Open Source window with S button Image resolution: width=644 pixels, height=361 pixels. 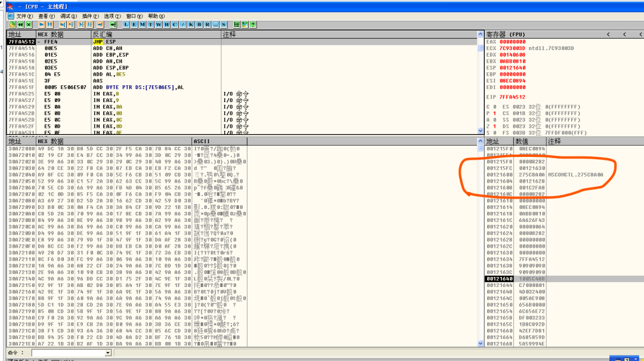click(224, 24)
